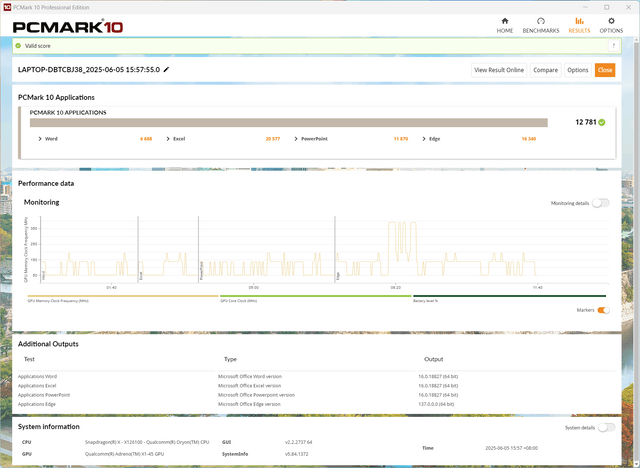Click the green valid score check icon
Screen dimensions: 640x468
click(18, 46)
